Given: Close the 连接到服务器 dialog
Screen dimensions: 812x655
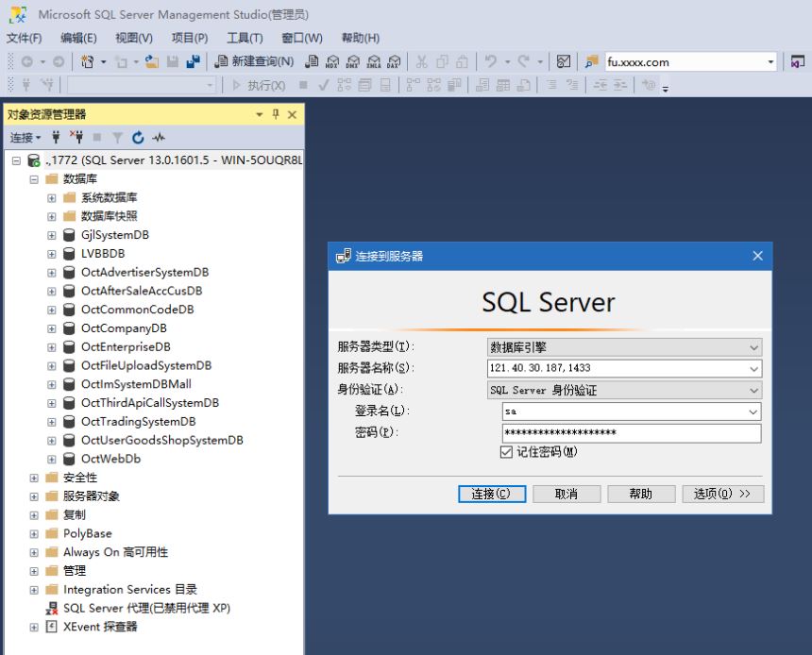Looking at the screenshot, I should (x=757, y=256).
